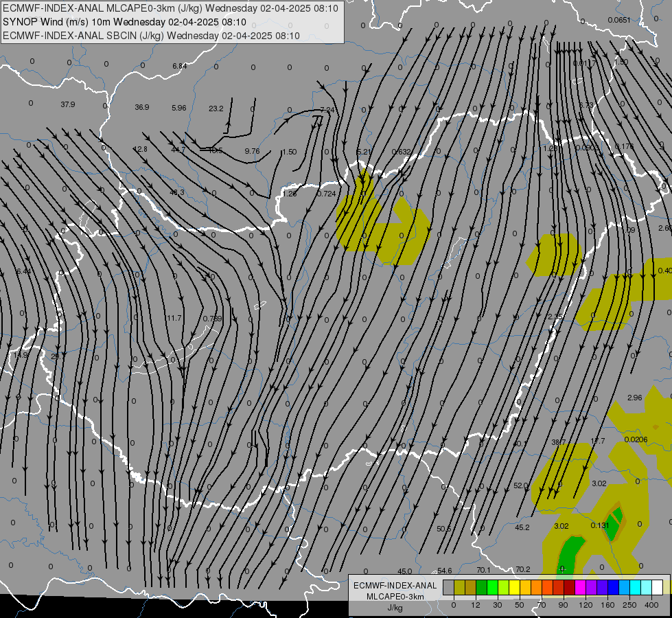
Task: Click the map value 0.0206
Action: (x=636, y=439)
